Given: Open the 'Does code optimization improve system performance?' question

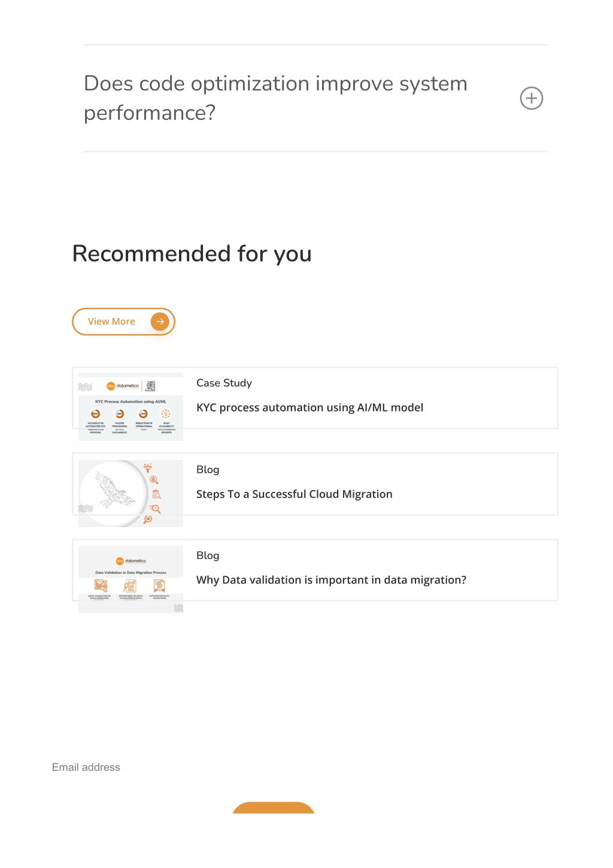Looking at the screenshot, I should click(275, 98).
